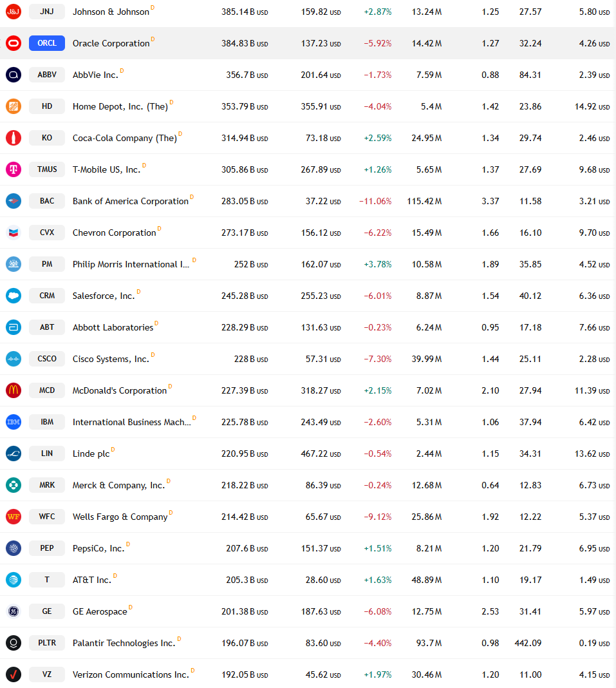Screen dimensions: 616x688
Task: Click McDonald's 11.39 USD EPS value
Action: [592, 391]
